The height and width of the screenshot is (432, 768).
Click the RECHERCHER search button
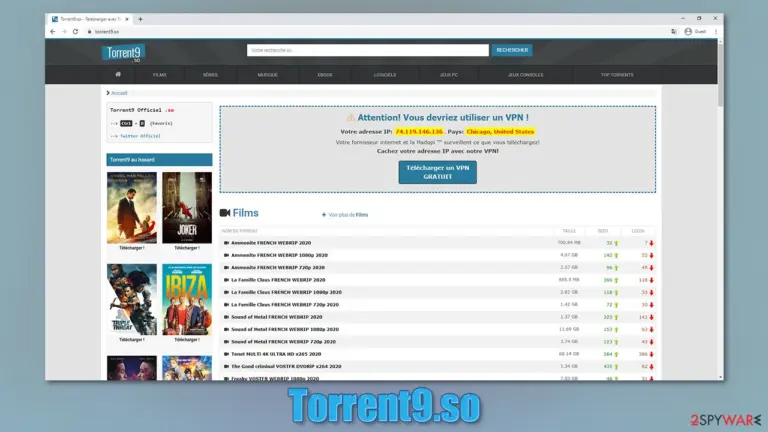(x=512, y=50)
